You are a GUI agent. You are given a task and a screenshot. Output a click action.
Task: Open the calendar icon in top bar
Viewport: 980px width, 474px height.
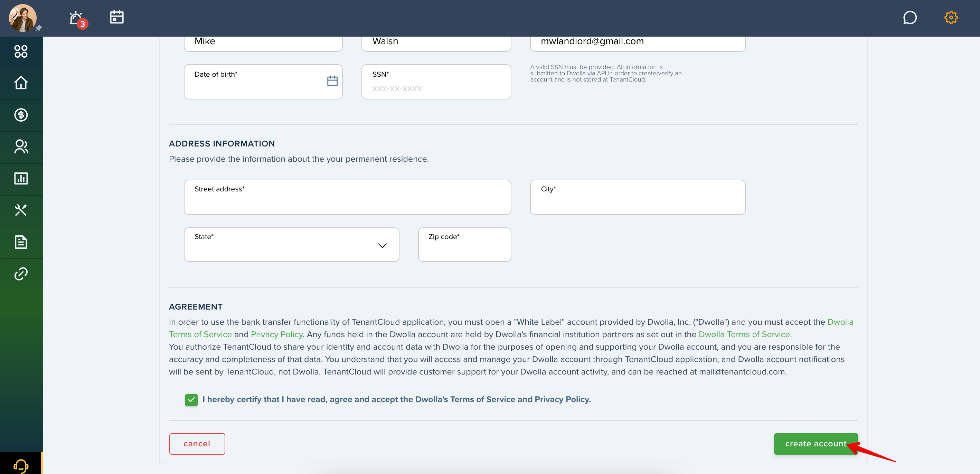tap(116, 17)
